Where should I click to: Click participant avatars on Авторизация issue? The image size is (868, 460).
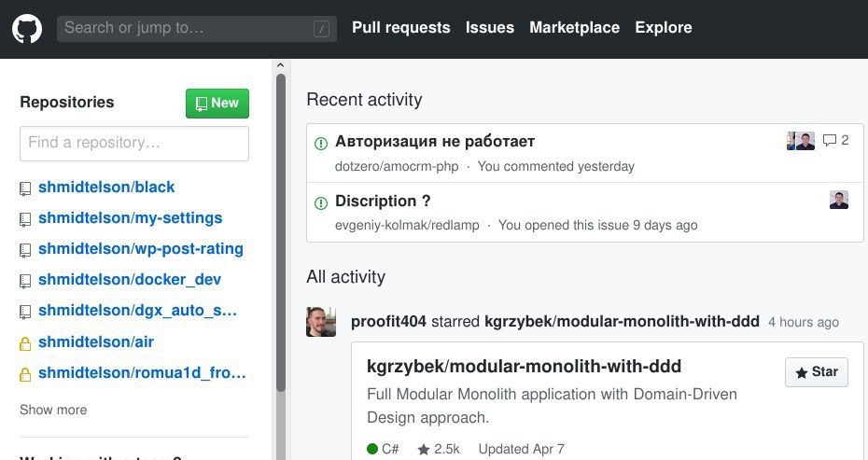point(801,141)
